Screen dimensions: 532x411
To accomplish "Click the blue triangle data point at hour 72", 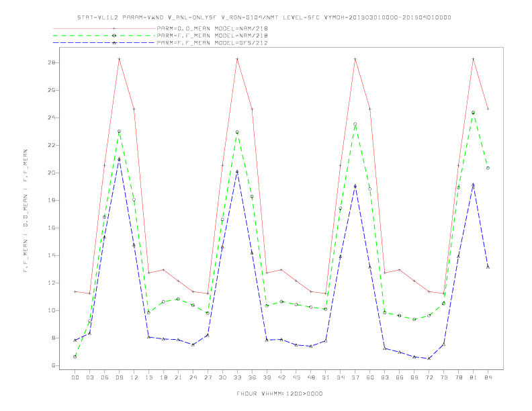I will (x=429, y=359).
